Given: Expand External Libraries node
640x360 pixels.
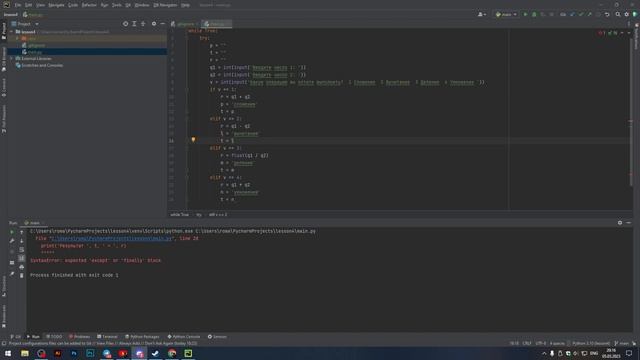Looking at the screenshot, I should 12,59.
